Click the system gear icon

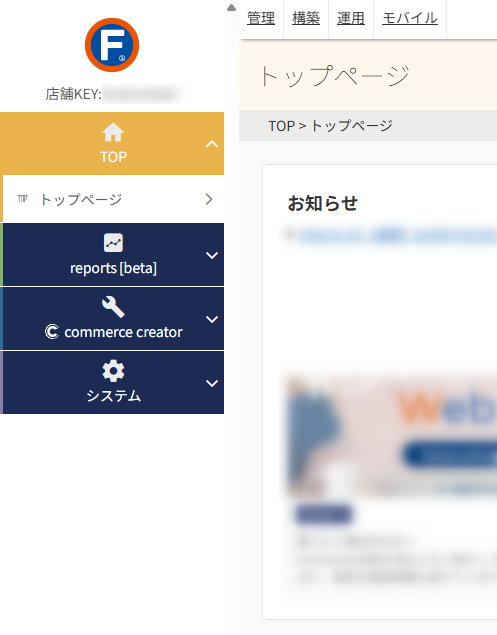pos(113,371)
